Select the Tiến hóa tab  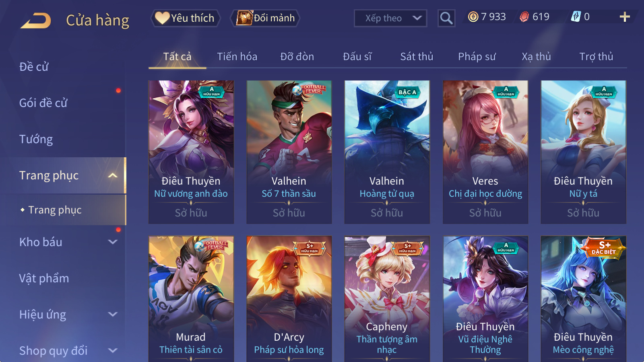237,57
